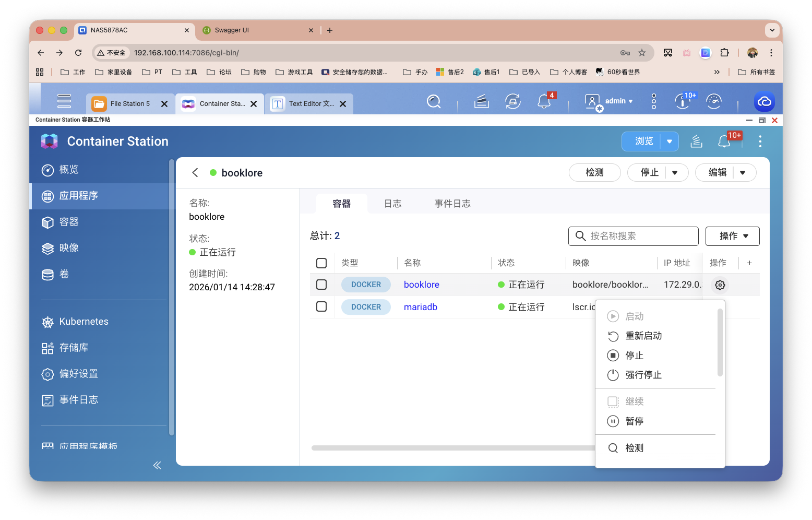The image size is (812, 520).
Task: Choose 重新启动 from the context menu
Action: point(644,336)
